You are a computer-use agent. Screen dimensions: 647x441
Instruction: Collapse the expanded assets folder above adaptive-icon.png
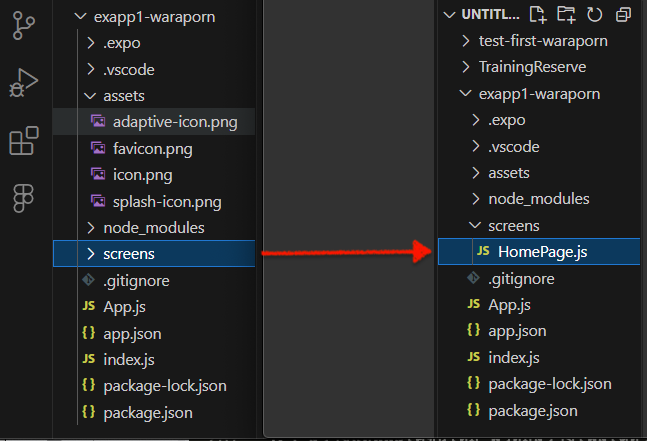tap(123, 96)
